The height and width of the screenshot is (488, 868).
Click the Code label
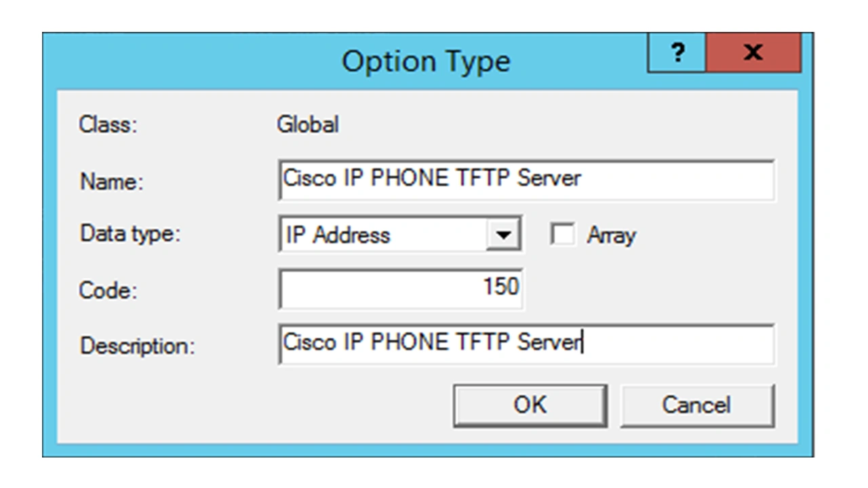[x=108, y=290]
